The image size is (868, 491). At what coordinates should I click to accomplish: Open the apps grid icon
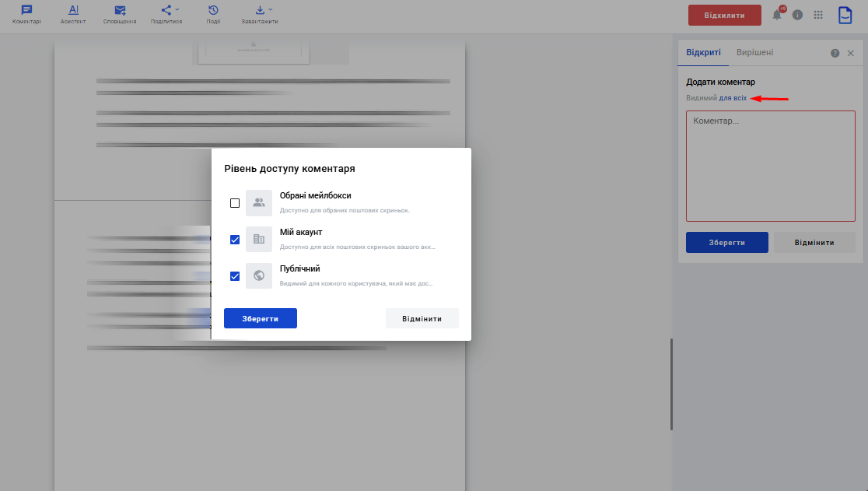pos(818,15)
